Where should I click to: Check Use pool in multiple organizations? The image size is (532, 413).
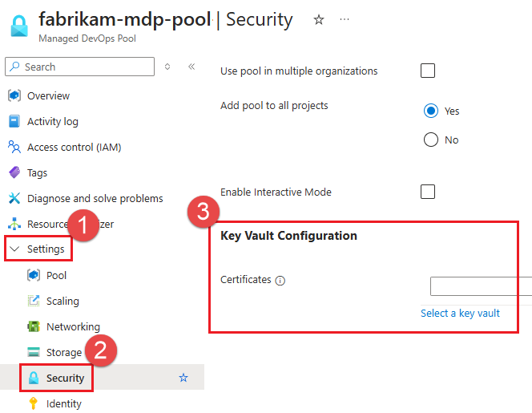[x=428, y=71]
